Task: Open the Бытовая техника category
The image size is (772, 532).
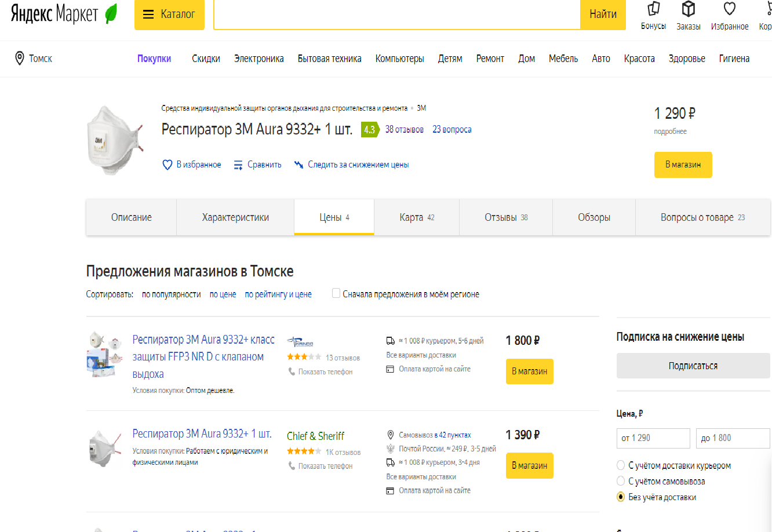Action: point(330,59)
